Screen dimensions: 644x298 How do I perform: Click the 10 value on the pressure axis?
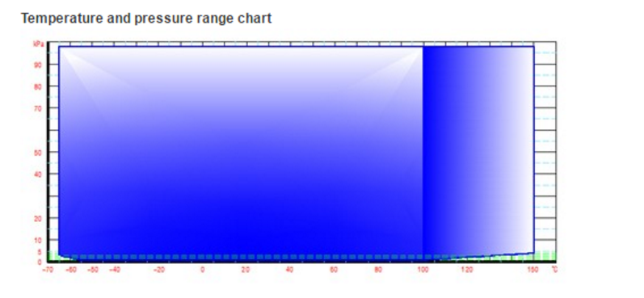[x=40, y=240]
